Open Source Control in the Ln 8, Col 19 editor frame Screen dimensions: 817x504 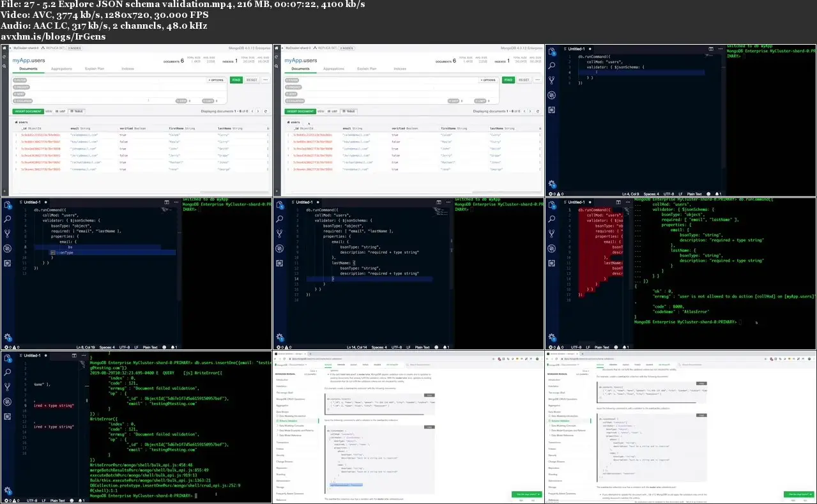pos(8,233)
